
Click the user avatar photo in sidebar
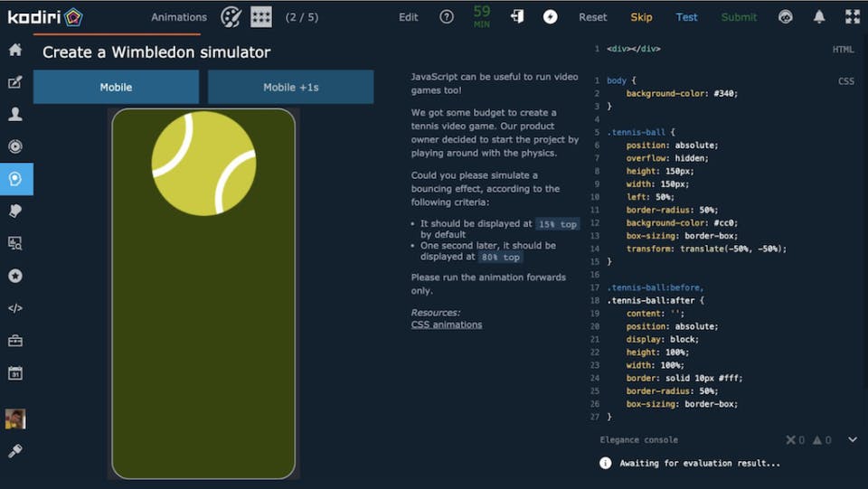15,418
